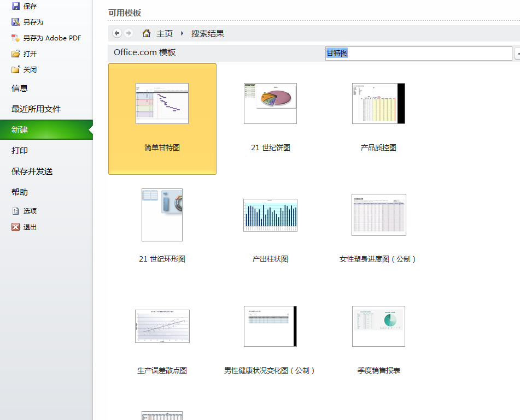This screenshot has width=520, height=420.
Task: Click the Save (保存) icon
Action: 15,7
